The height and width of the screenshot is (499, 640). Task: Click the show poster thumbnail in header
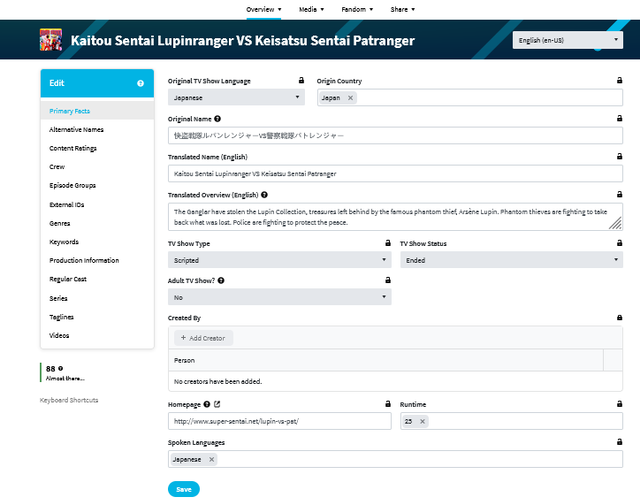tap(51, 40)
